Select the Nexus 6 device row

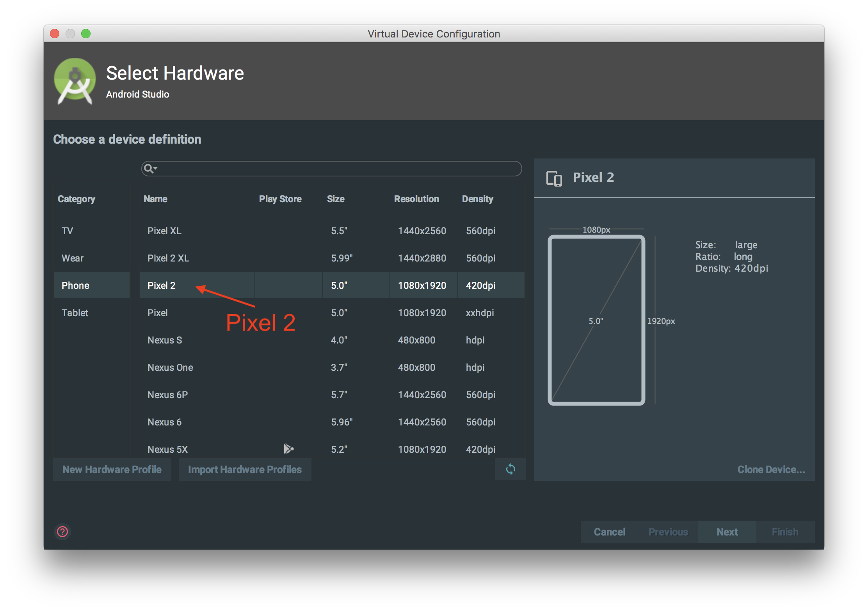coord(332,422)
